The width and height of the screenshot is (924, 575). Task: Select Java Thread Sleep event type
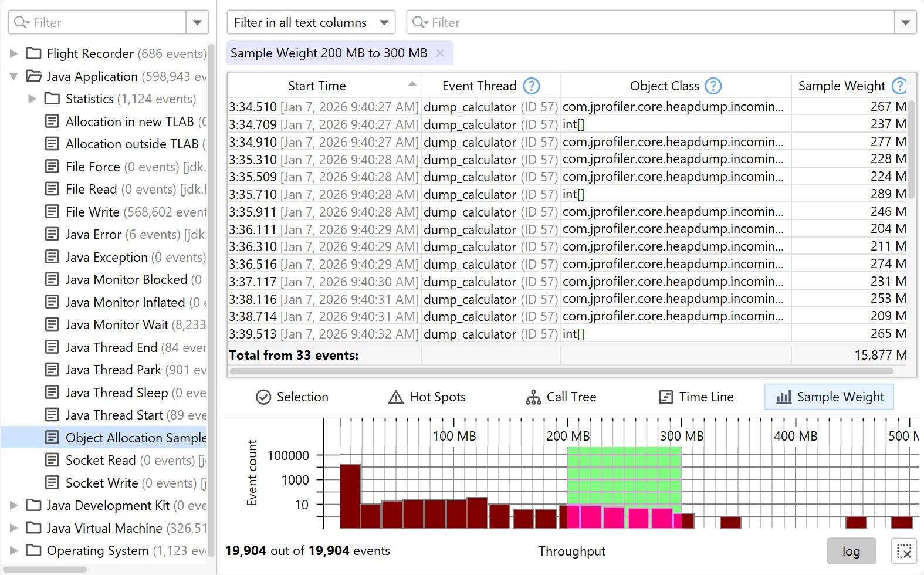[126, 393]
